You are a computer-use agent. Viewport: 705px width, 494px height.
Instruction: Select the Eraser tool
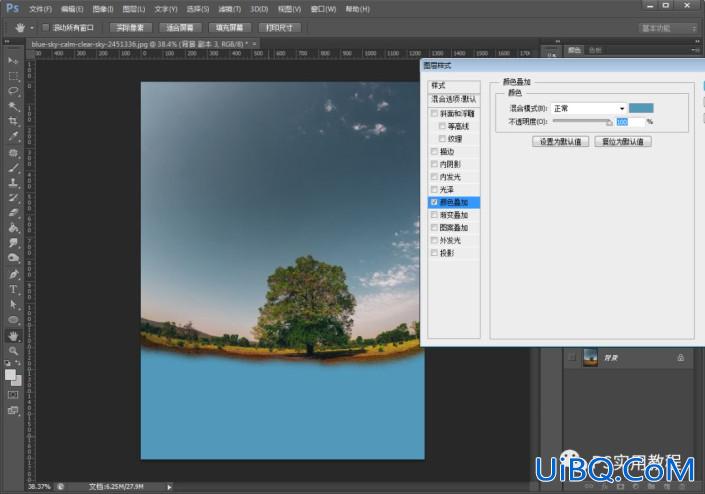[13, 213]
